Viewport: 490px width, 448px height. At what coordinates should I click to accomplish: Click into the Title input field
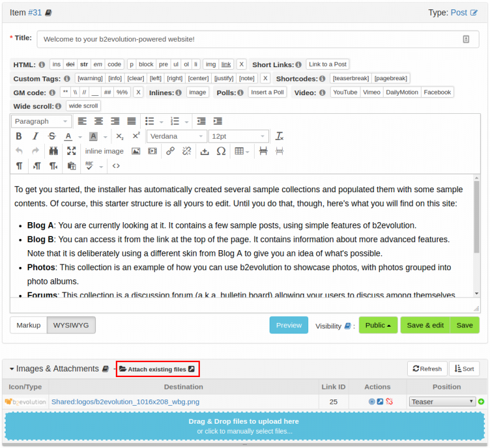click(258, 39)
